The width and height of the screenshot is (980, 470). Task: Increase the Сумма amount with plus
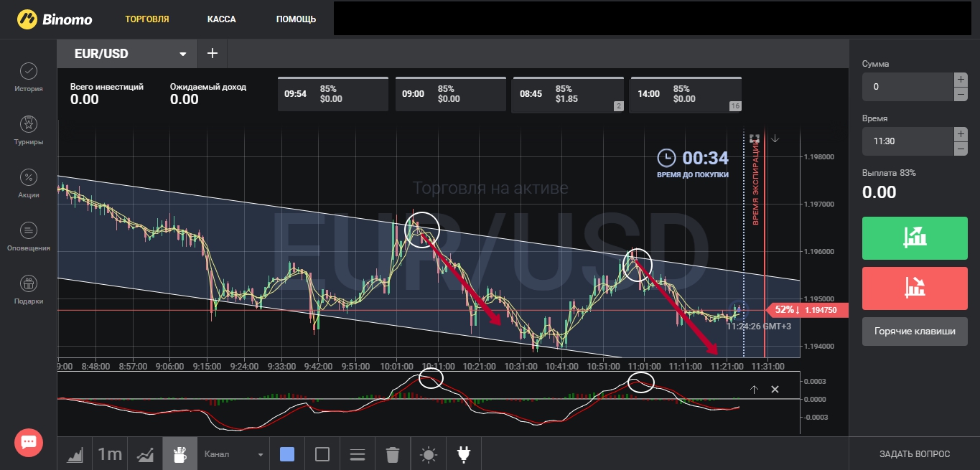click(961, 80)
